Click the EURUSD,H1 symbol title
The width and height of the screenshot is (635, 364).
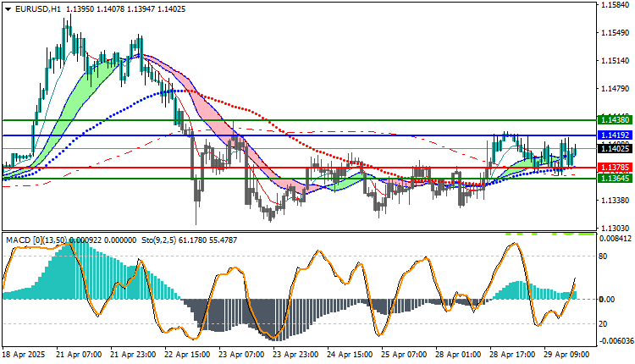click(x=37, y=9)
